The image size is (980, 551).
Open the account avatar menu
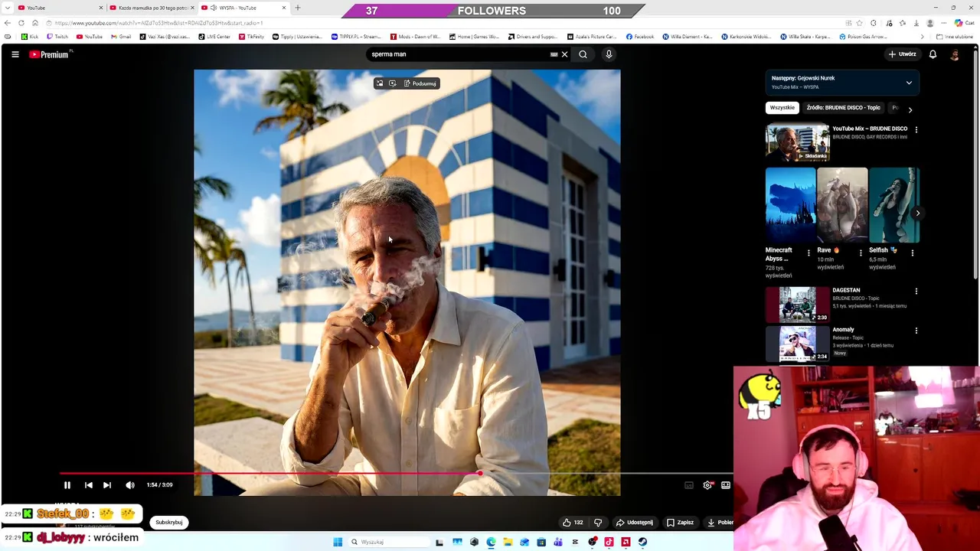(x=954, y=54)
